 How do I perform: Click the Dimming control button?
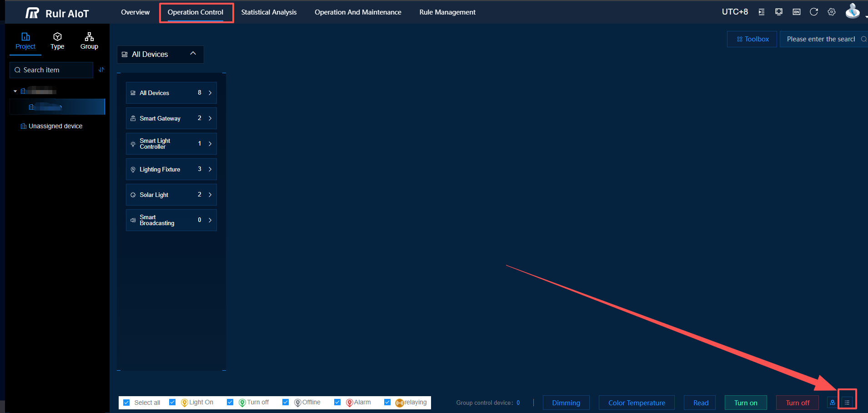pos(566,403)
